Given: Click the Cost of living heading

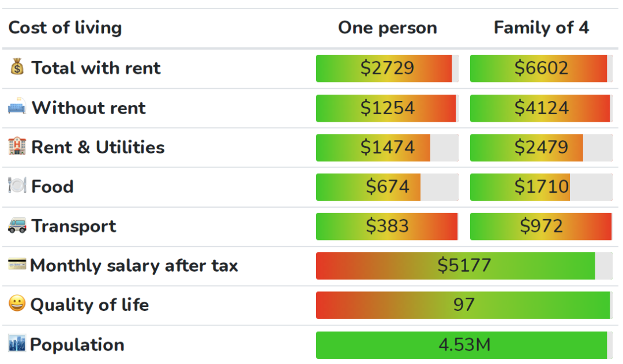Looking at the screenshot, I should pos(65,28).
